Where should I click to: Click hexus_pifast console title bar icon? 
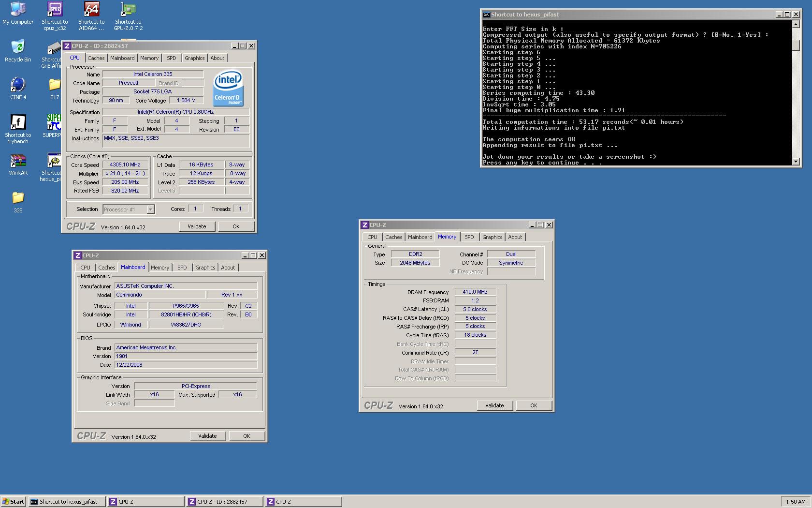coord(486,15)
